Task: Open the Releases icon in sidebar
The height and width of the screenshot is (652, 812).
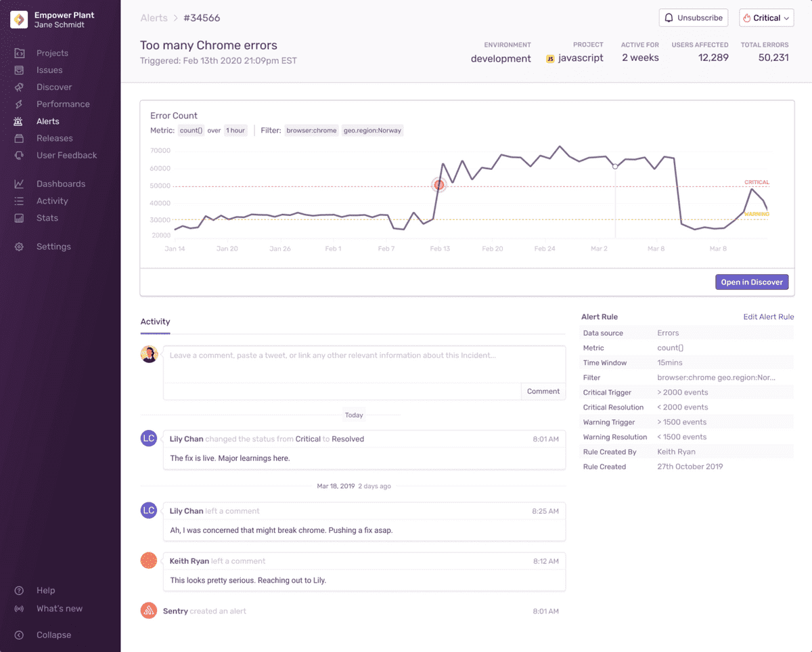Action: (20, 138)
